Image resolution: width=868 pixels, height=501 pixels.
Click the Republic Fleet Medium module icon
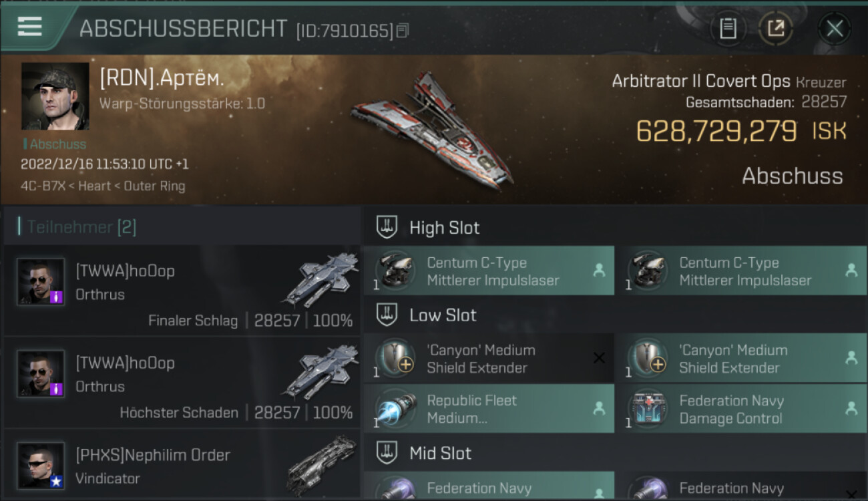(395, 408)
